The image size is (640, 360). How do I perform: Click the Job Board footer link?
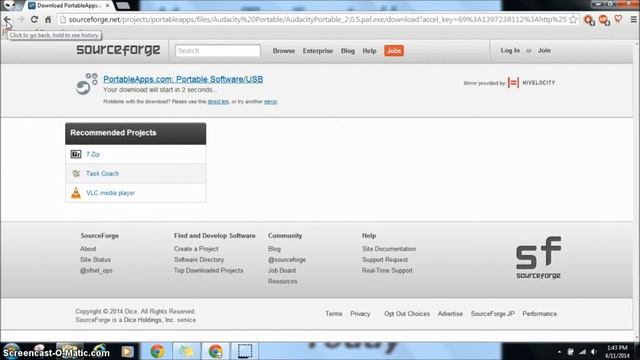[282, 270]
